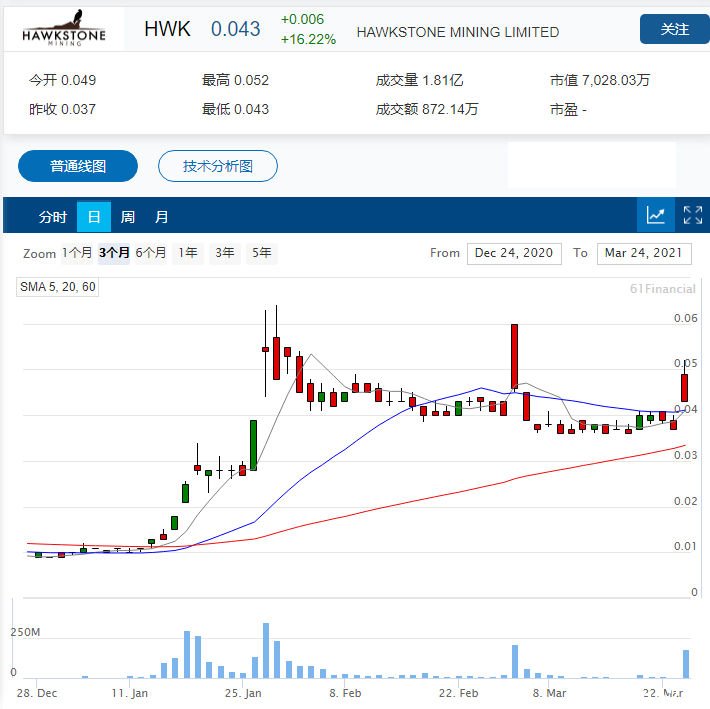The height and width of the screenshot is (709, 710).
Task: Click the HWK ticker symbol
Action: click(167, 29)
